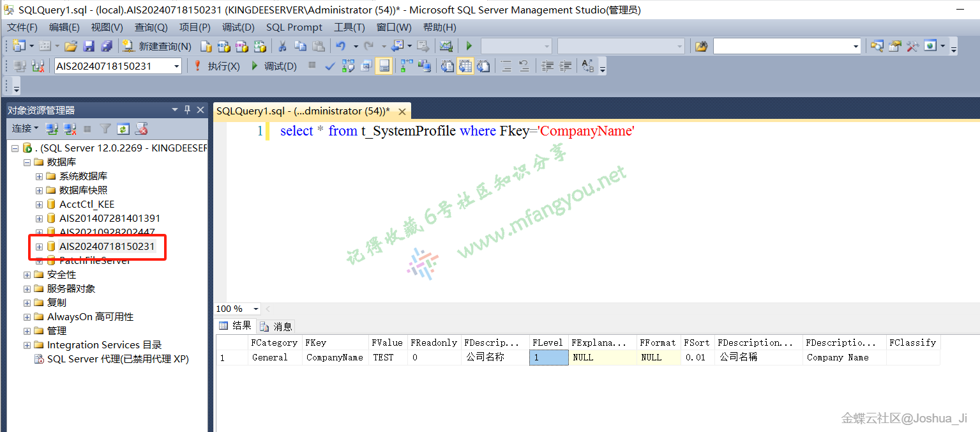980x432 pixels.
Task: Open the 100 % zoom level dropdown
Action: [256, 309]
